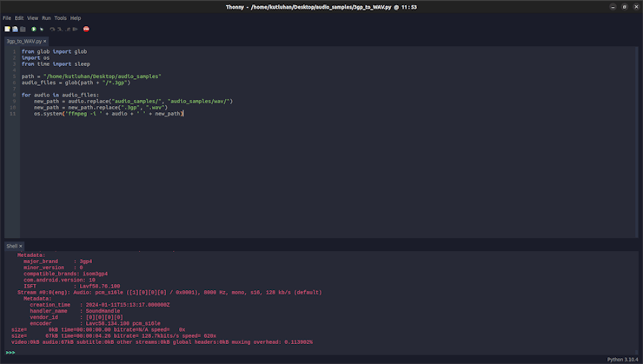Click 'handler_name : SoundHandle' output line
Screen dimensions: 643x364
(x=75, y=311)
